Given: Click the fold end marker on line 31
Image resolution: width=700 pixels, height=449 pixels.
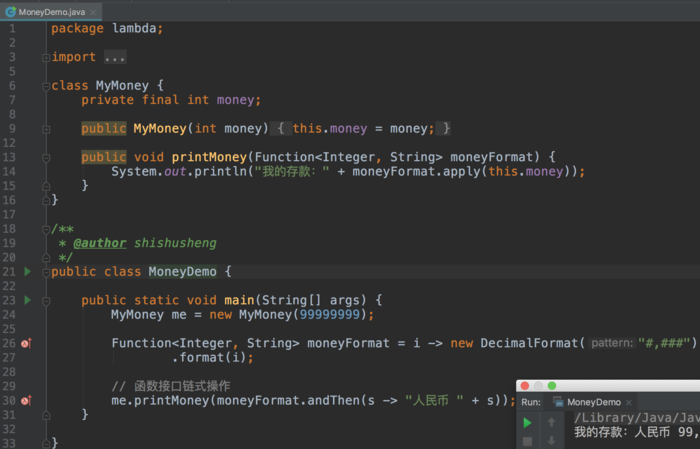Looking at the screenshot, I should pos(46,416).
